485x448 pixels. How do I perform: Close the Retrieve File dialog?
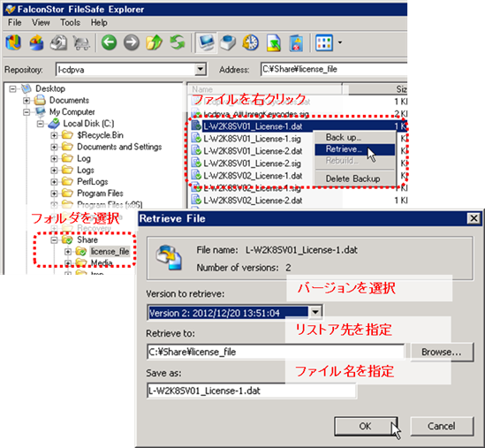[x=474, y=218]
